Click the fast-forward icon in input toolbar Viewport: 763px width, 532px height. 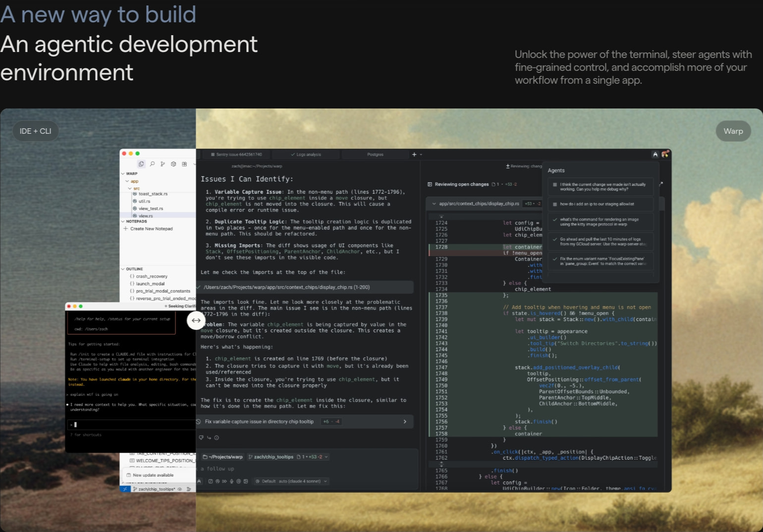(224, 481)
